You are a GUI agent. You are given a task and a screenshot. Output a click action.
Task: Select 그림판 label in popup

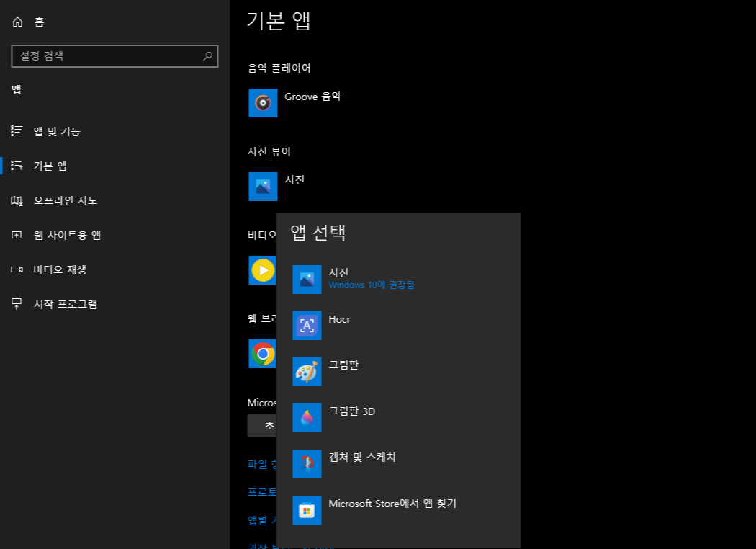point(343,365)
